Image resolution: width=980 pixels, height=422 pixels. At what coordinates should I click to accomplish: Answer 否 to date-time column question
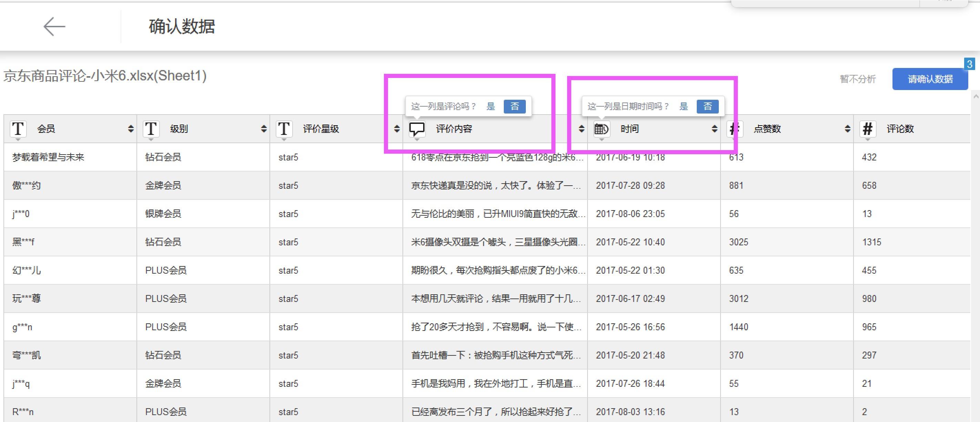pyautogui.click(x=707, y=106)
